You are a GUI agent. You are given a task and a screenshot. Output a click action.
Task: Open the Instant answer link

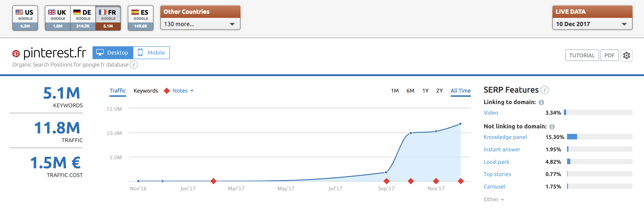coord(502,149)
